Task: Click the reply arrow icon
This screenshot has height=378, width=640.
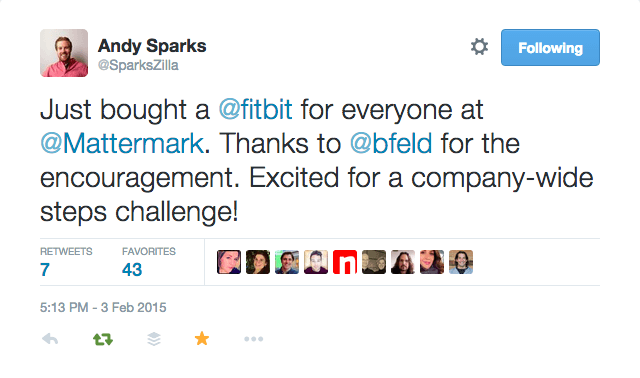Action: pyautogui.click(x=50, y=339)
